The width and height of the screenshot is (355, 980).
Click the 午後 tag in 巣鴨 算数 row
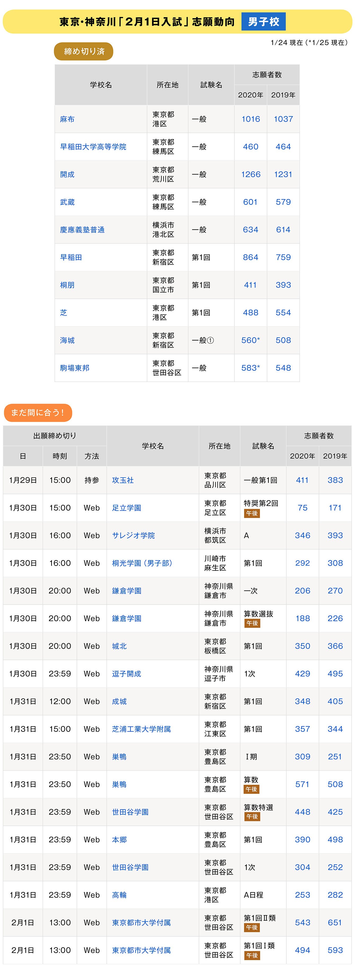coord(252,789)
